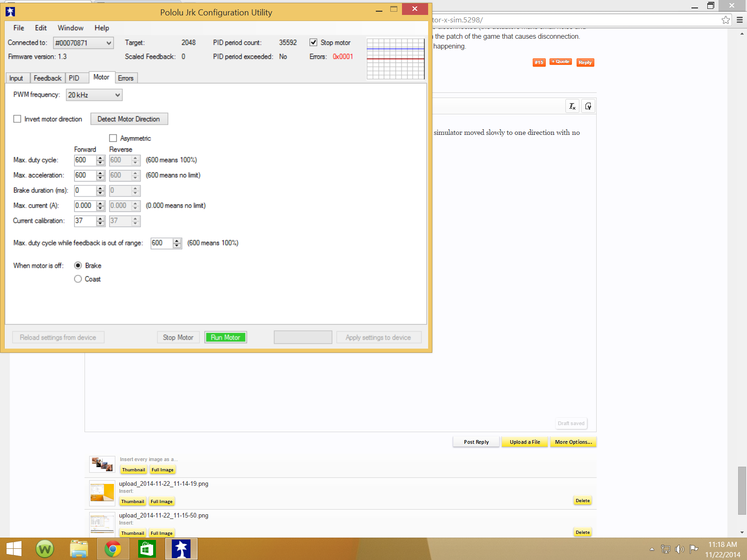Show hidden tray icons arrow
747x560 pixels.
(x=652, y=549)
